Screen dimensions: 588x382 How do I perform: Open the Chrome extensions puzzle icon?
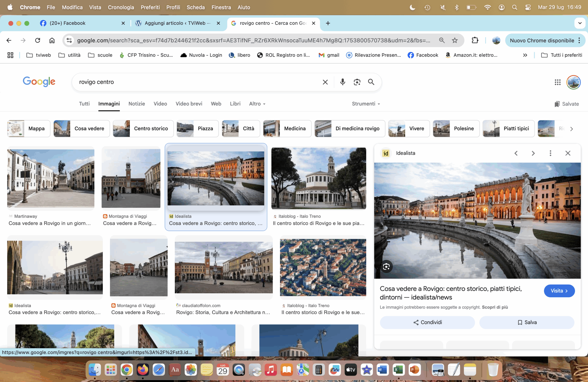point(475,40)
